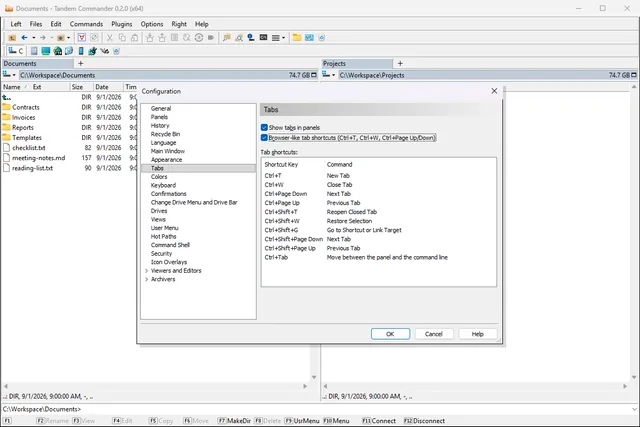Viewport: 640px width, 427px height.
Task: Select Keyboard in configuration tree
Action: pos(163,185)
